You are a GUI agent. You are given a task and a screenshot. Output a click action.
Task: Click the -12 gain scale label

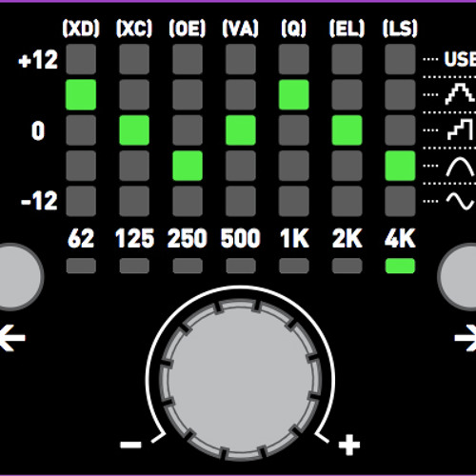39,201
